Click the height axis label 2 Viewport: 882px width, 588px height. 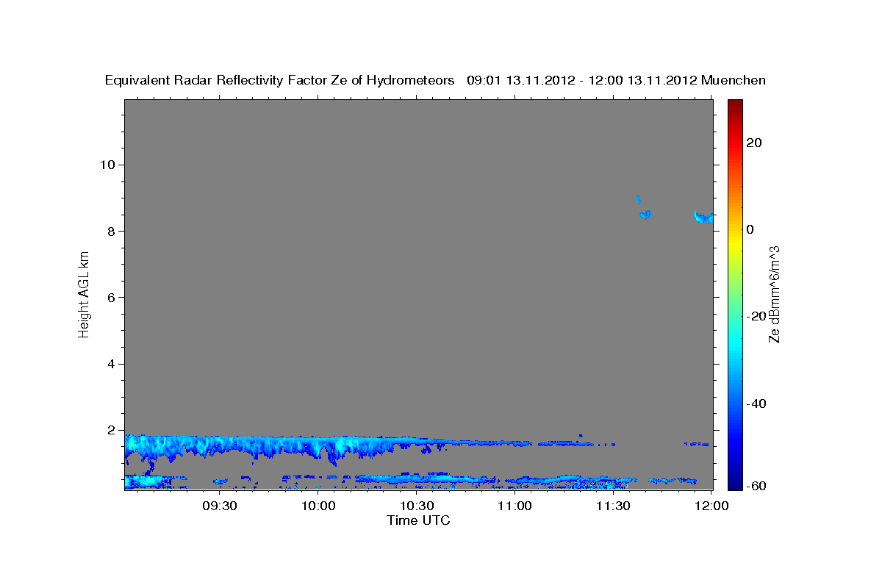coord(112,430)
